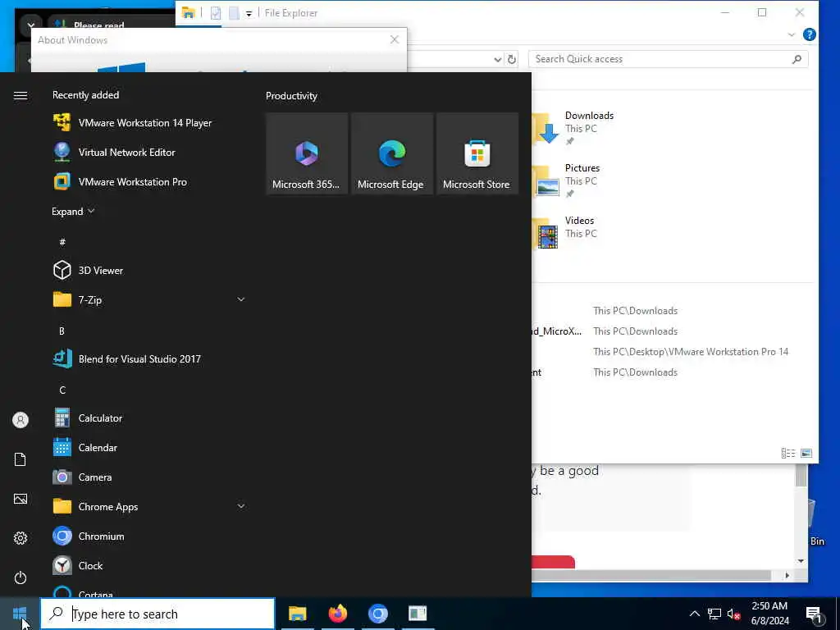
Task: Click the Properties quick access toolbar icon
Action: pos(216,13)
